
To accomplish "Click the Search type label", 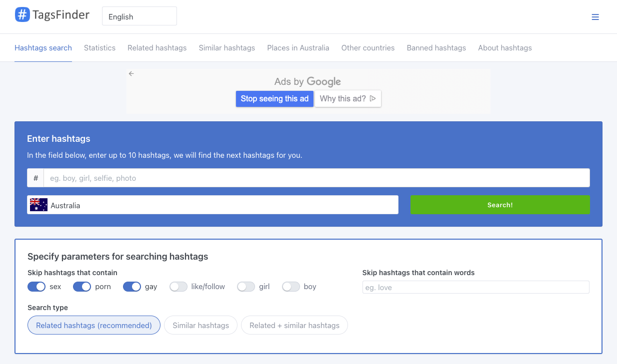I will pyautogui.click(x=47, y=308).
